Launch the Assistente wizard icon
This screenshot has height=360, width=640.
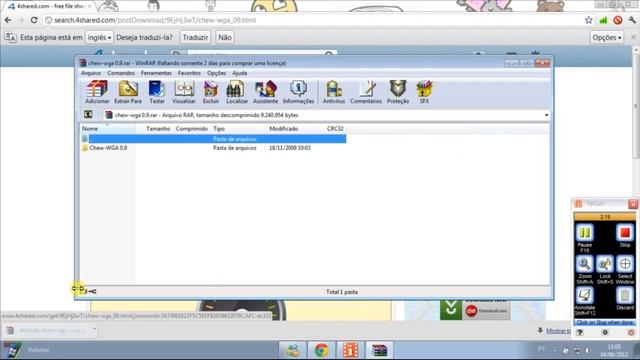265,92
